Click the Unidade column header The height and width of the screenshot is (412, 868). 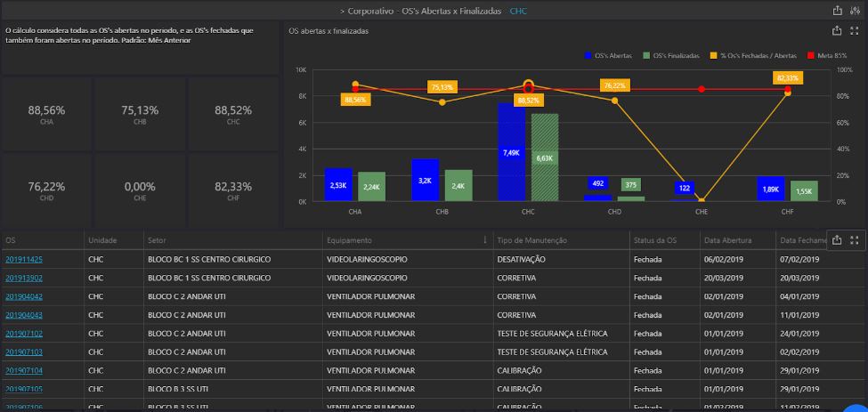click(102, 240)
